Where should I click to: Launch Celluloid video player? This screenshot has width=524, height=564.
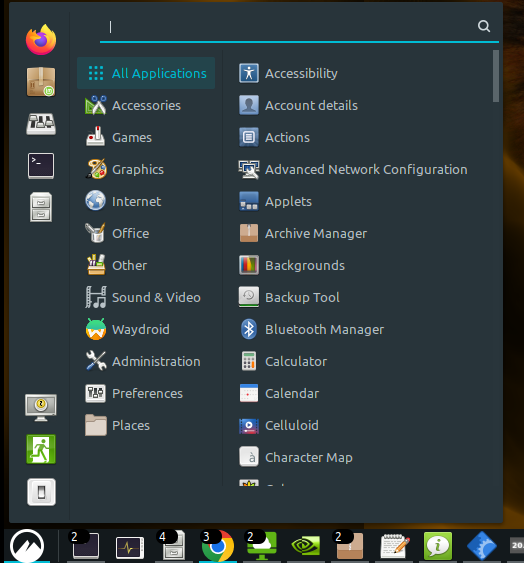[x=361, y=426]
